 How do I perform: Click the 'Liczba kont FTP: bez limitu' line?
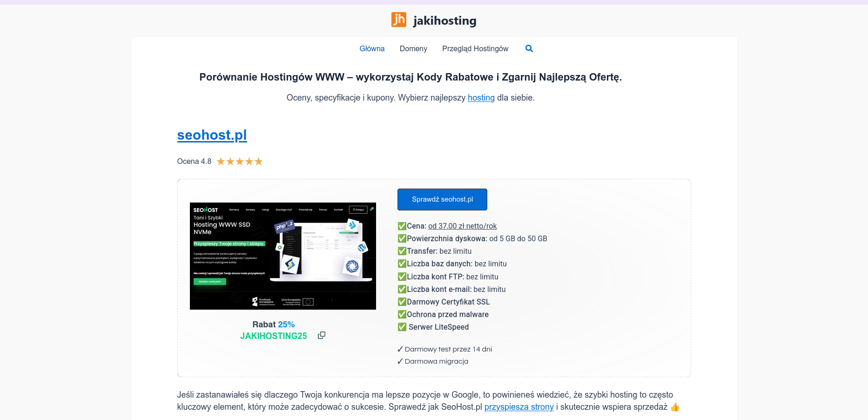click(x=448, y=277)
